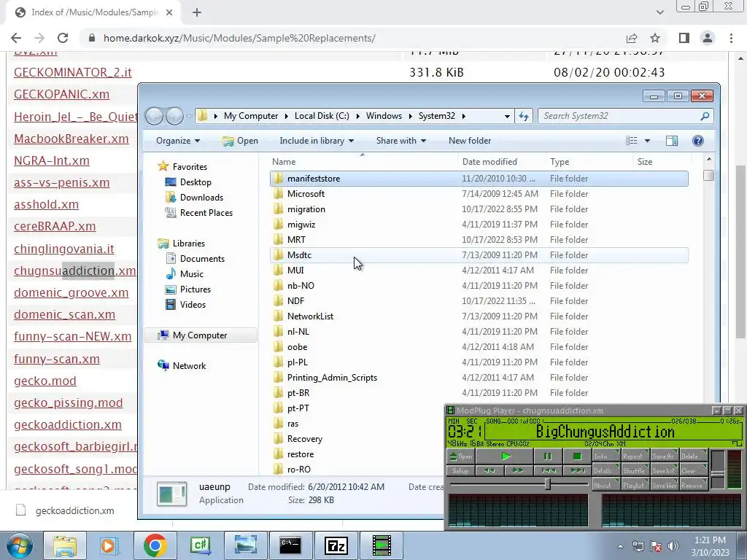Click the ModPlug Player volume slider
The height and width of the screenshot is (560, 747).
pyautogui.click(x=718, y=469)
